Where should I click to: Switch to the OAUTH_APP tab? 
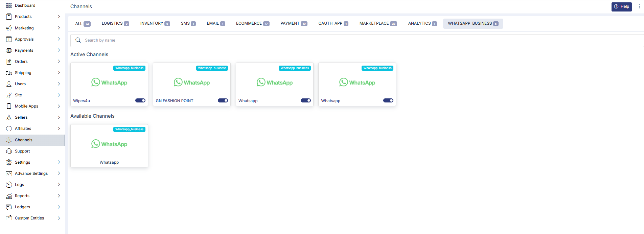point(333,24)
